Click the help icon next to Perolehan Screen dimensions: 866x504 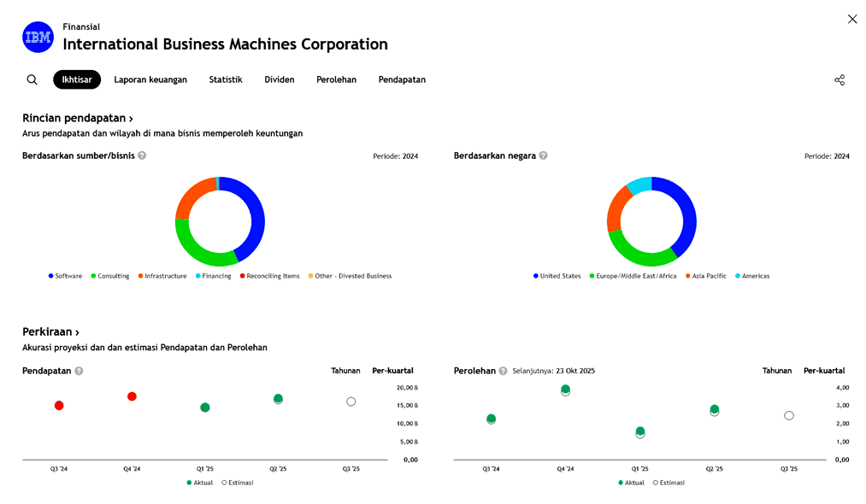tap(504, 371)
